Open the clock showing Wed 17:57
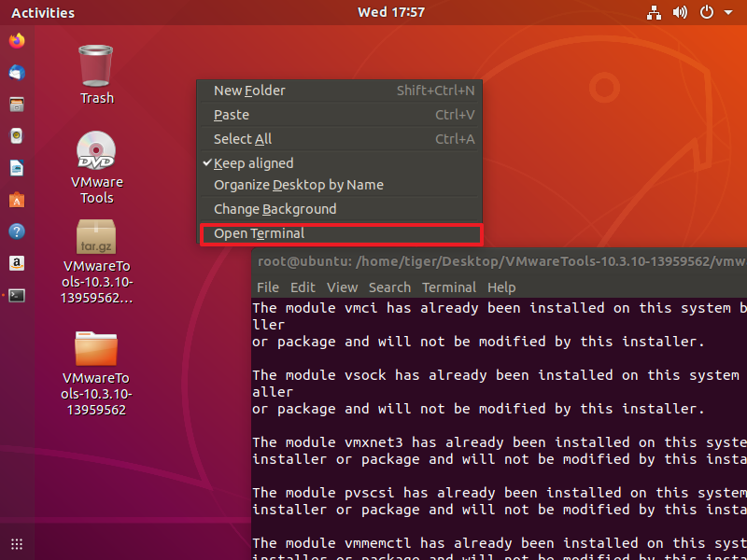This screenshot has height=560, width=747. (391, 12)
